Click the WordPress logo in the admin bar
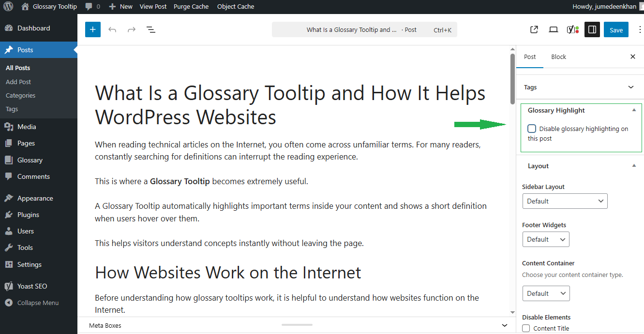Screen dimensions: 644x334 pos(8,6)
